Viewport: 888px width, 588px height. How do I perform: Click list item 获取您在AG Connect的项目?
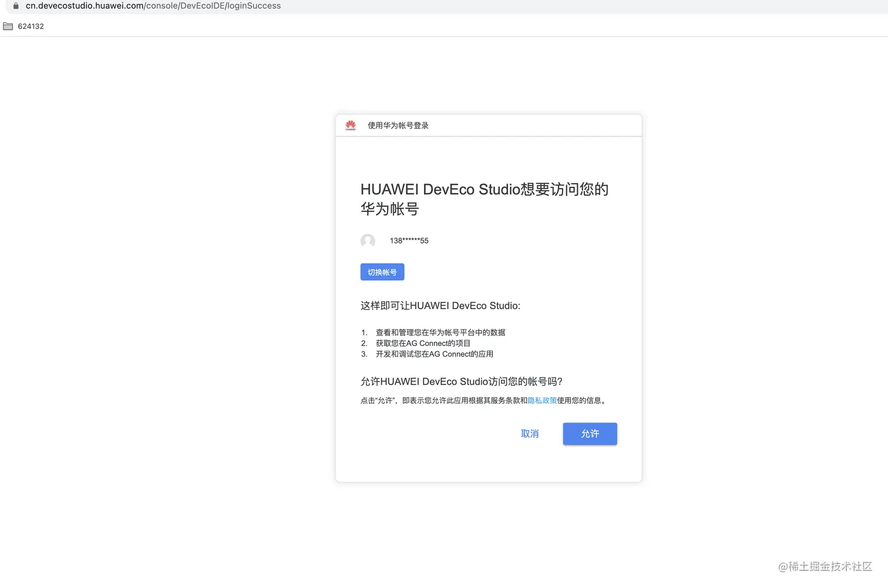coord(423,343)
